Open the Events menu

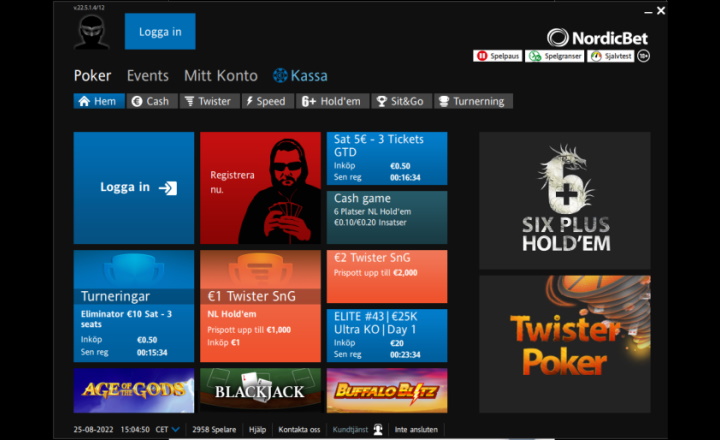point(147,76)
